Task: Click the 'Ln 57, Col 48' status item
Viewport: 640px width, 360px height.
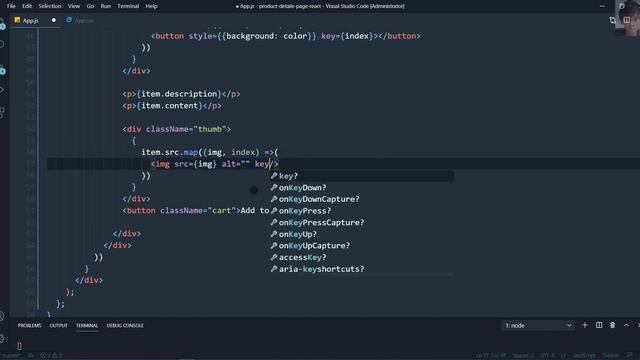Action: click(491, 356)
